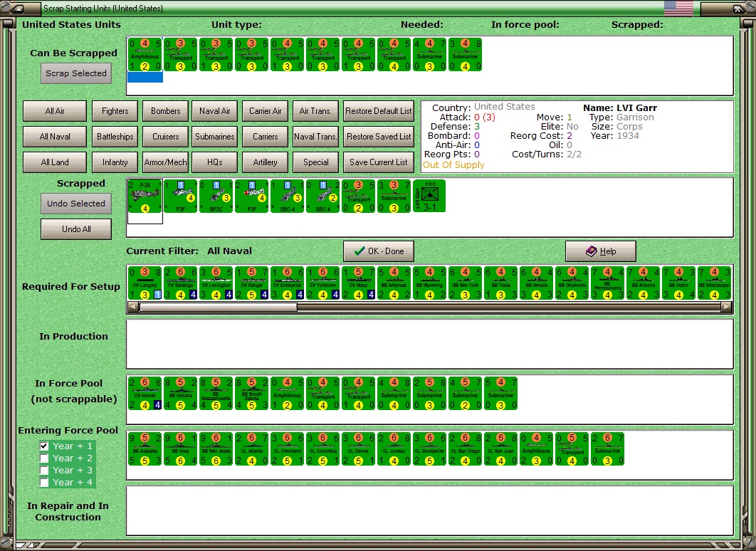This screenshot has height=551, width=756.
Task: Click the Scrap Selected button
Action: (76, 73)
